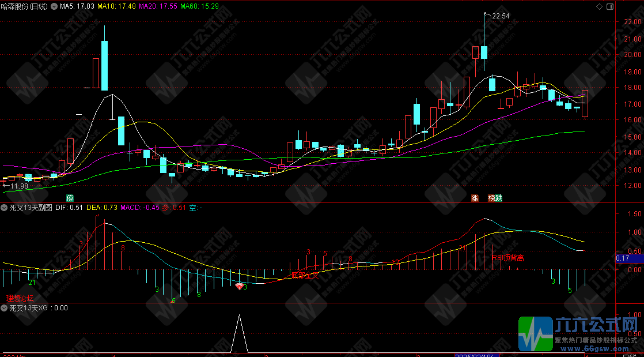Click the red 涨 event marker
The height and width of the screenshot is (357, 644).
[475, 198]
